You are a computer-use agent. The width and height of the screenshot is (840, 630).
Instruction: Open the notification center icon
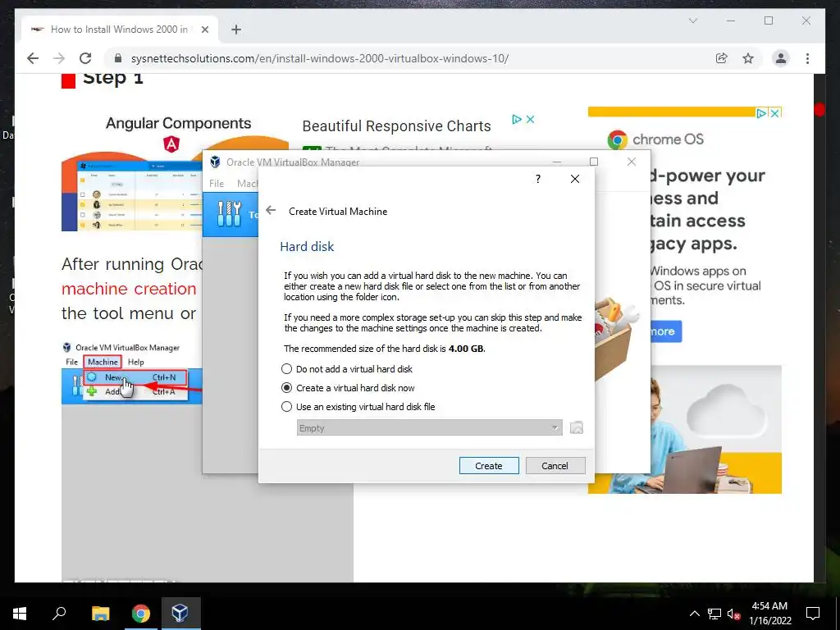click(x=813, y=614)
